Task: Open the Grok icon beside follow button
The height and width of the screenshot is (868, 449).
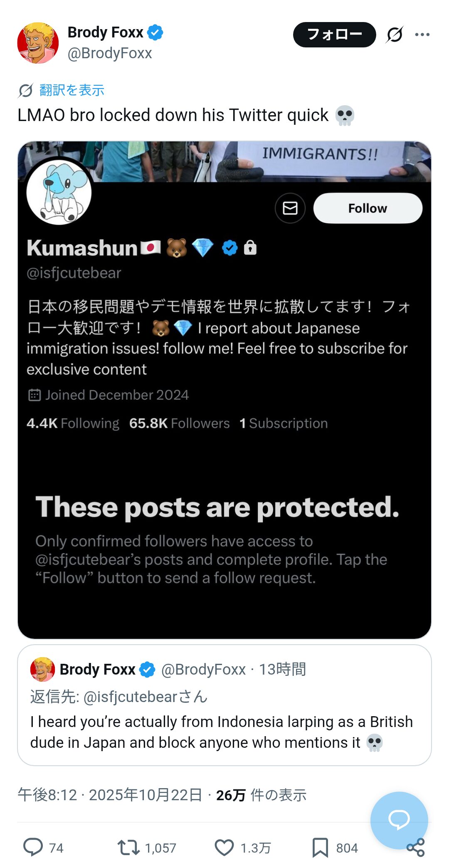Action: pyautogui.click(x=394, y=35)
